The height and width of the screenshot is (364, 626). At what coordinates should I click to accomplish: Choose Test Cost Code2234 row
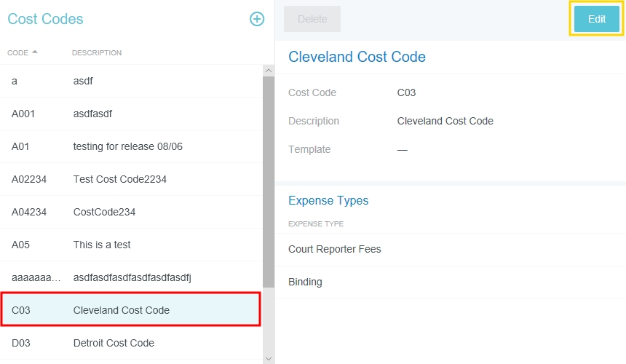[131, 180]
